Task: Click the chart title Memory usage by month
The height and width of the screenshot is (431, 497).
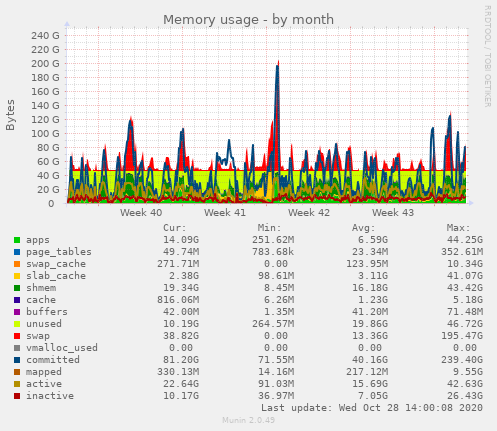Action: point(248,20)
